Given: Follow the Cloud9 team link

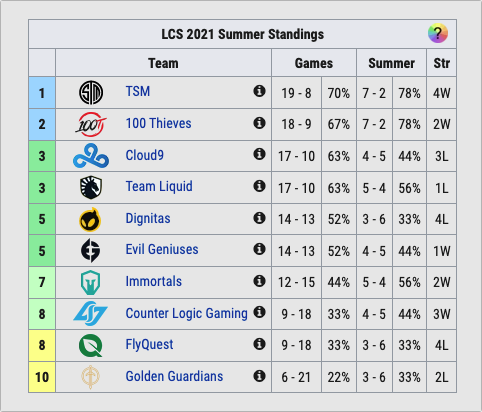Looking at the screenshot, I should point(145,155).
